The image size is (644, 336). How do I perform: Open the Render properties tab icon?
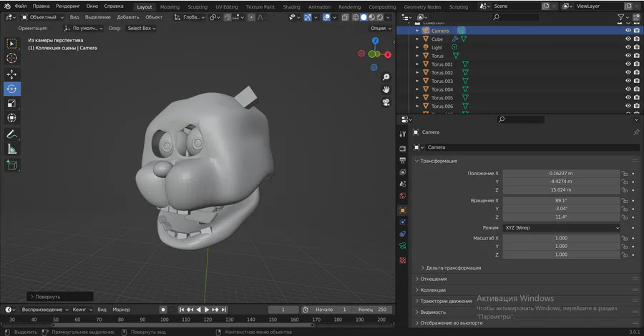click(x=402, y=149)
